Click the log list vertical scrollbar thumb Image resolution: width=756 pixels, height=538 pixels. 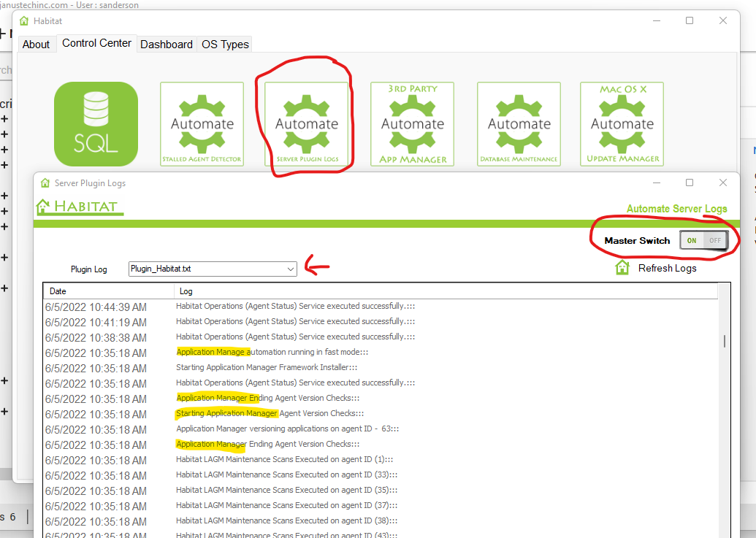tap(724, 342)
